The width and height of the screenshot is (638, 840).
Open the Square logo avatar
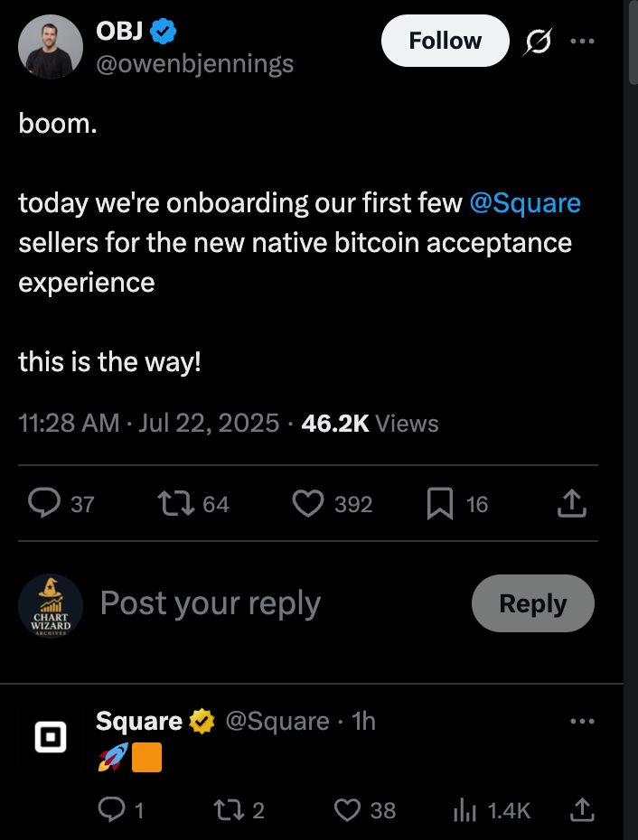tap(51, 737)
